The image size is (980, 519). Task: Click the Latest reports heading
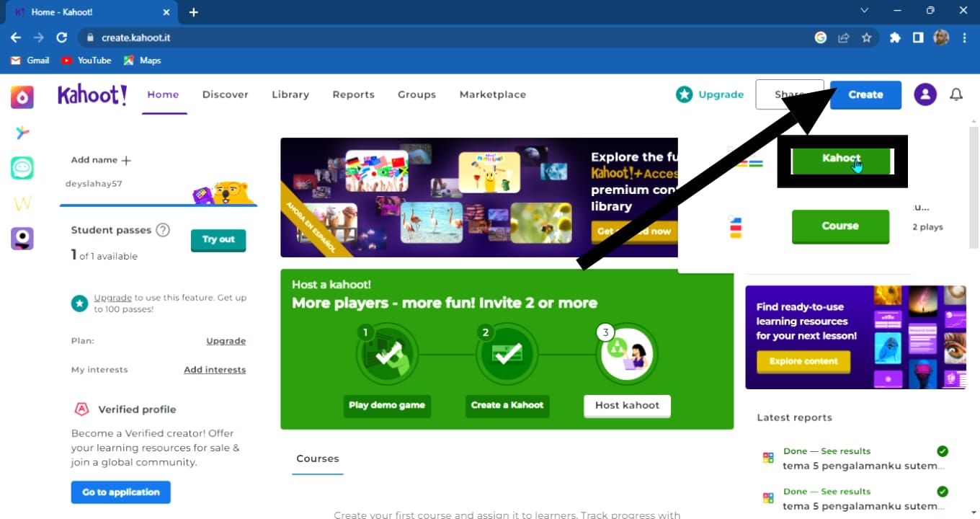[x=794, y=417]
